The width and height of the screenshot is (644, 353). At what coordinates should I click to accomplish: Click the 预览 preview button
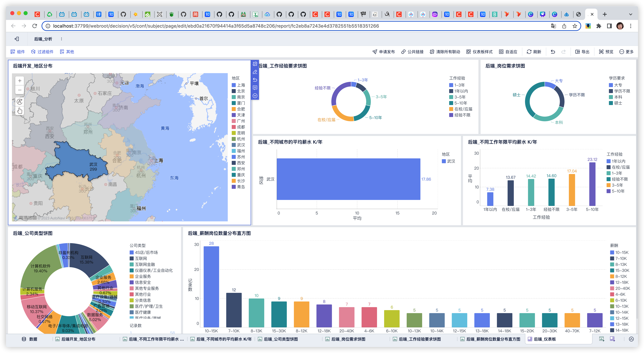coord(606,52)
